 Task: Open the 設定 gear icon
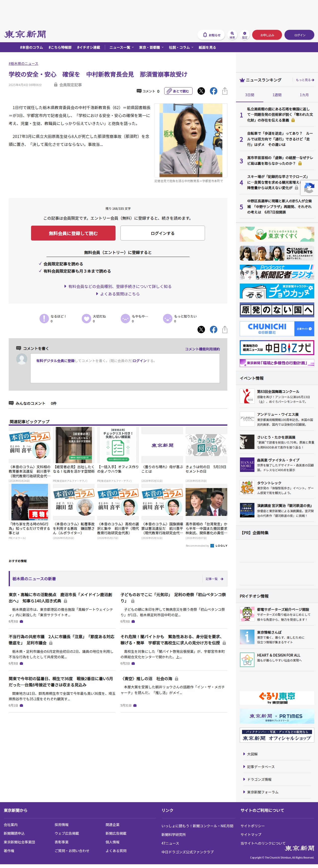244,35
